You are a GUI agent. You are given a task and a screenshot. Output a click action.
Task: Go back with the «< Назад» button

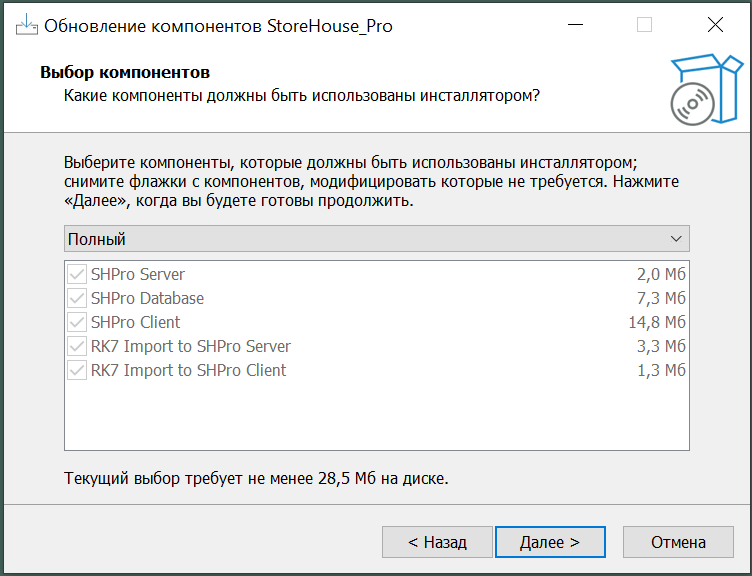click(437, 542)
